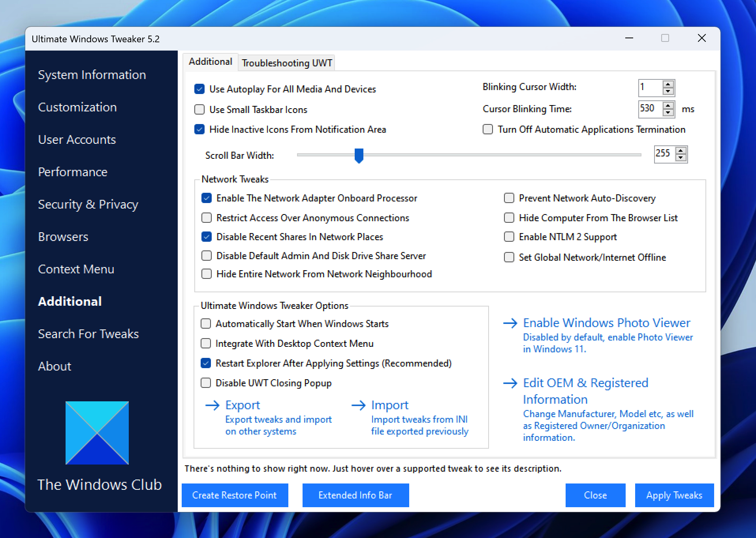Screen dimensions: 756x538
Task: Toggle Use Autoplay For All Media And Devices
Action: (x=199, y=89)
